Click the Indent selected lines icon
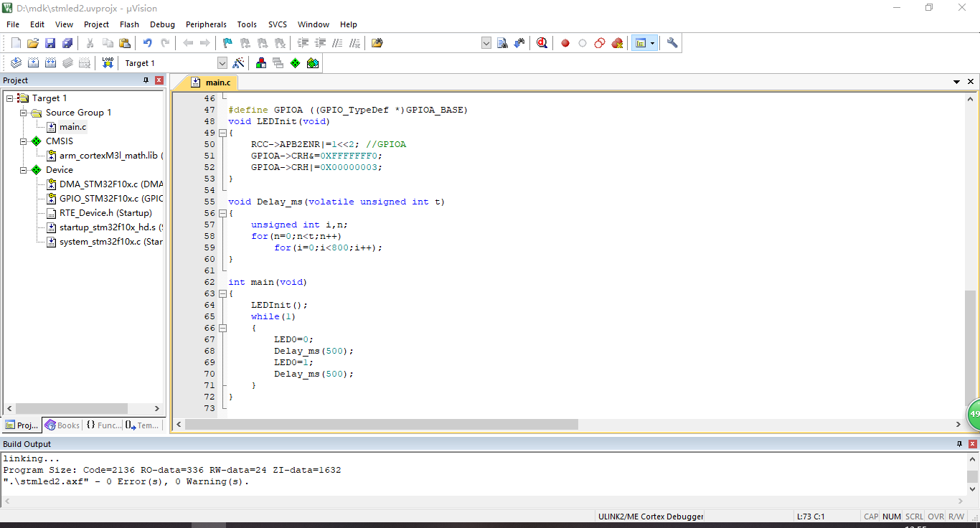Image resolution: width=980 pixels, height=528 pixels. [x=303, y=43]
